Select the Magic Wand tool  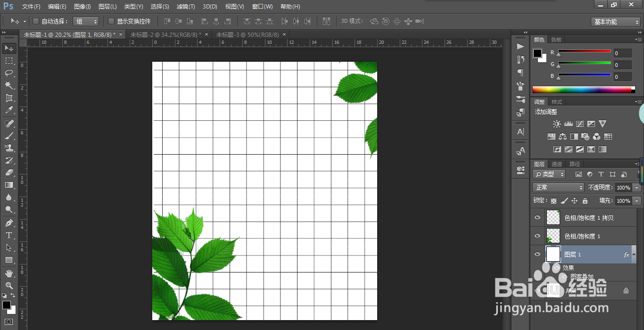(9, 85)
